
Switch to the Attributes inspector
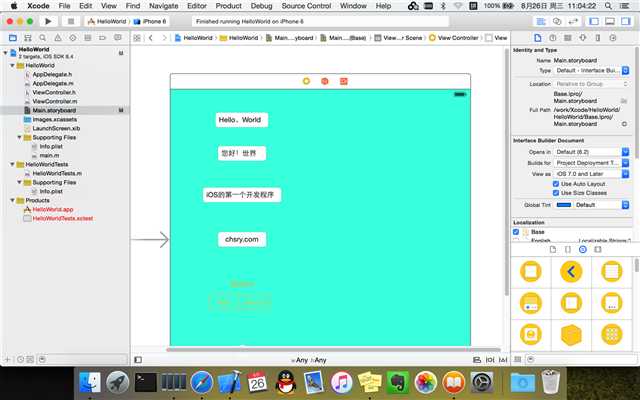click(x=583, y=38)
